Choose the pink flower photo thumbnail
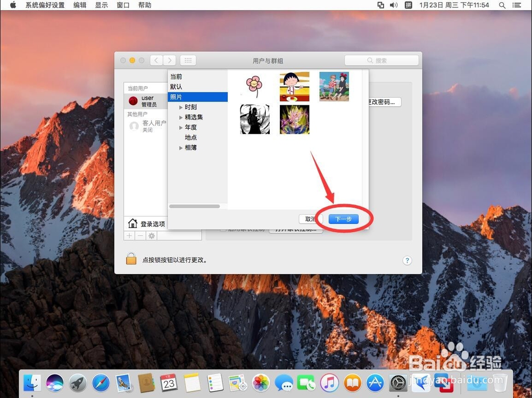This screenshot has height=398, width=532. [254, 86]
